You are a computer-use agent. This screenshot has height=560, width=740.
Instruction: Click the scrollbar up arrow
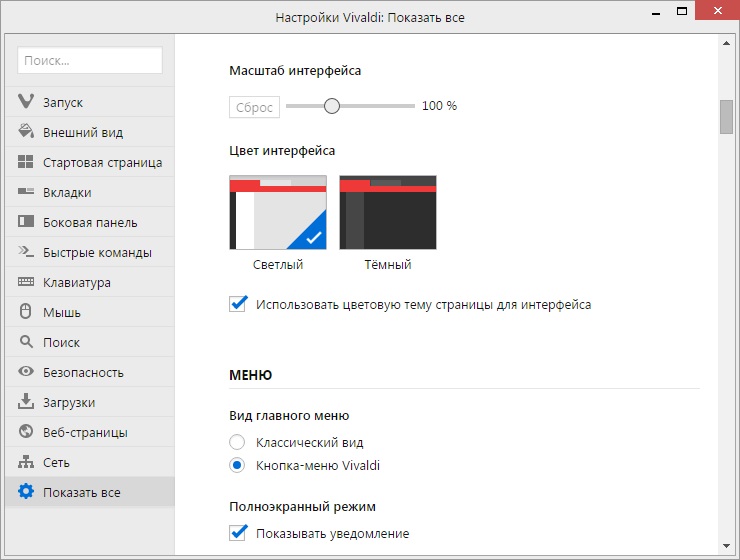(726, 43)
